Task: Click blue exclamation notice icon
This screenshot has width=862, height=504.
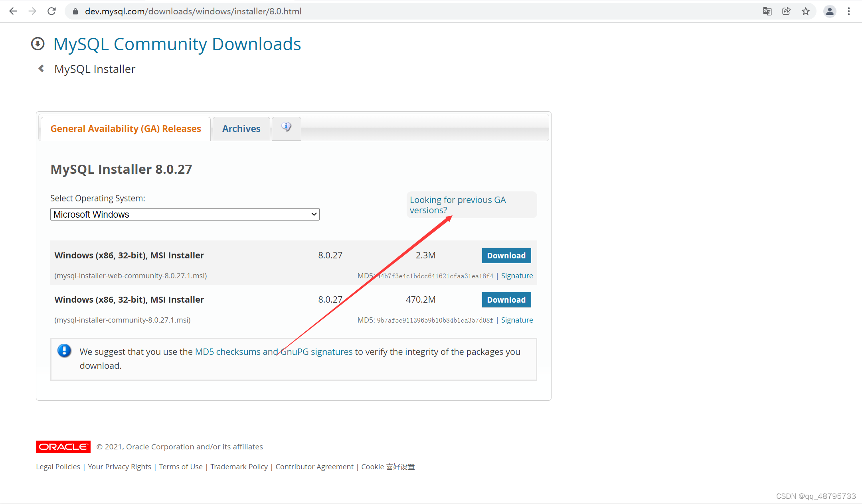Action: coord(64,351)
